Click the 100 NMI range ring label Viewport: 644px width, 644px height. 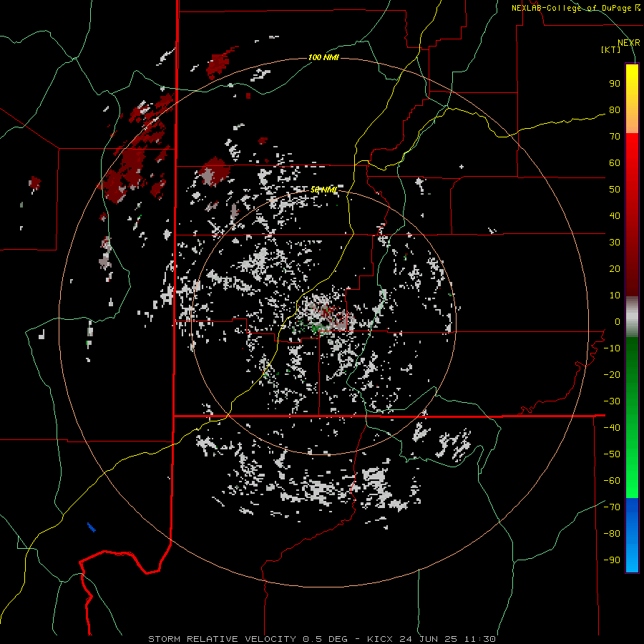click(x=323, y=57)
